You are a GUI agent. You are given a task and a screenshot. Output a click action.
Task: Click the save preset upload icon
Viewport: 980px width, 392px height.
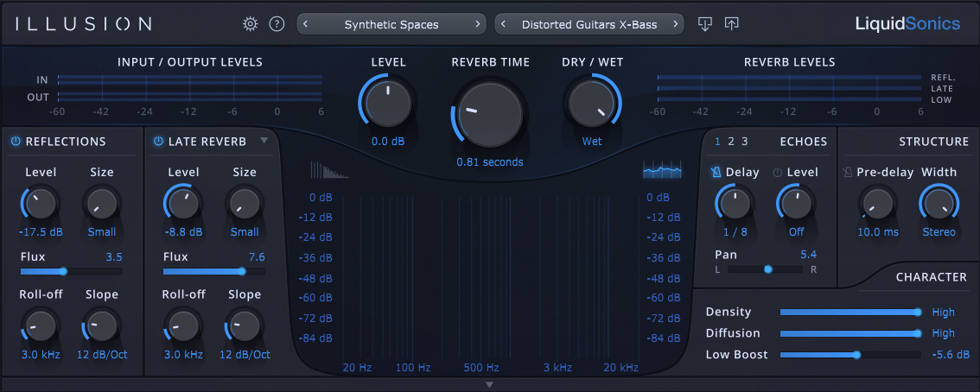click(731, 23)
